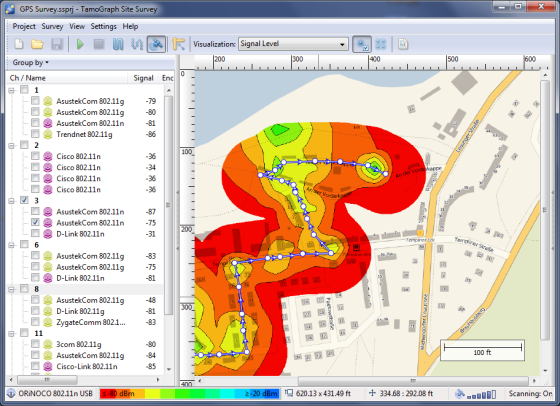Check the channel 2 group checkbox
The image size is (560, 406).
tap(24, 145)
